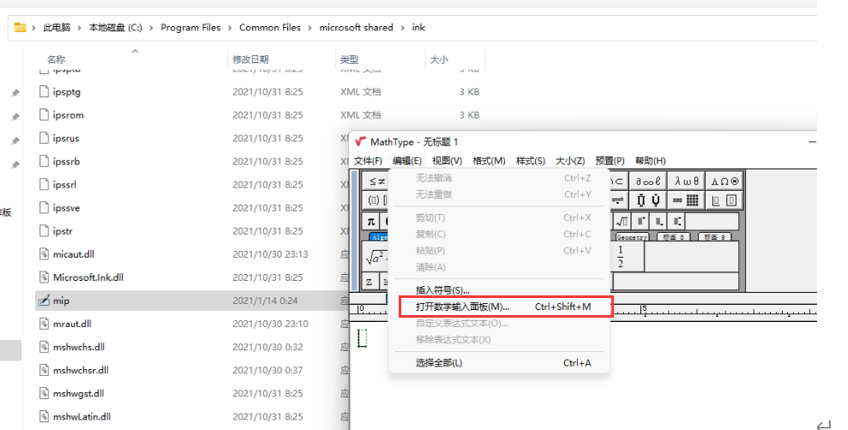848x430 pixels.
Task: Navigate to Common Files in breadcrumb
Action: pos(270,27)
